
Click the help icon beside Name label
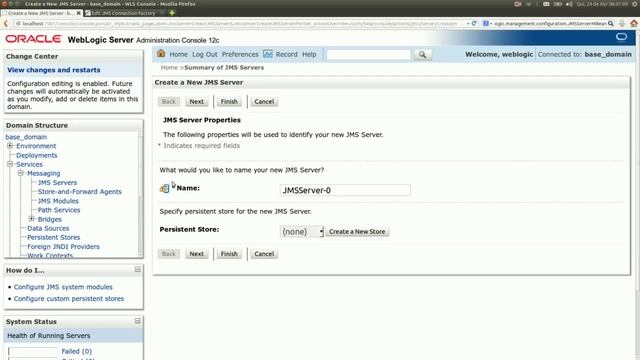164,188
